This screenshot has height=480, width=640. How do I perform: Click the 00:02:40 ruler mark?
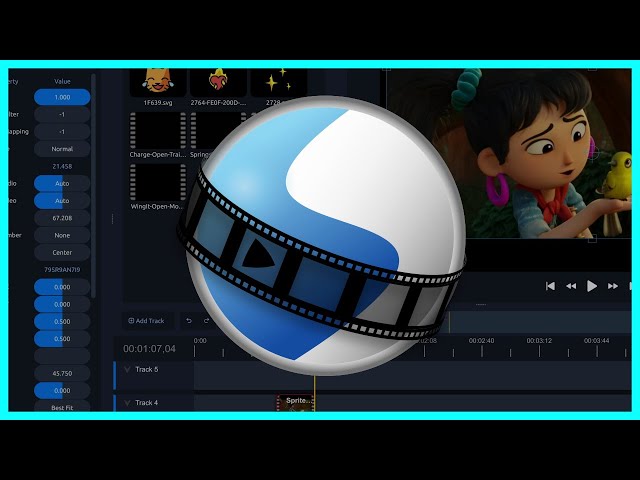click(481, 340)
